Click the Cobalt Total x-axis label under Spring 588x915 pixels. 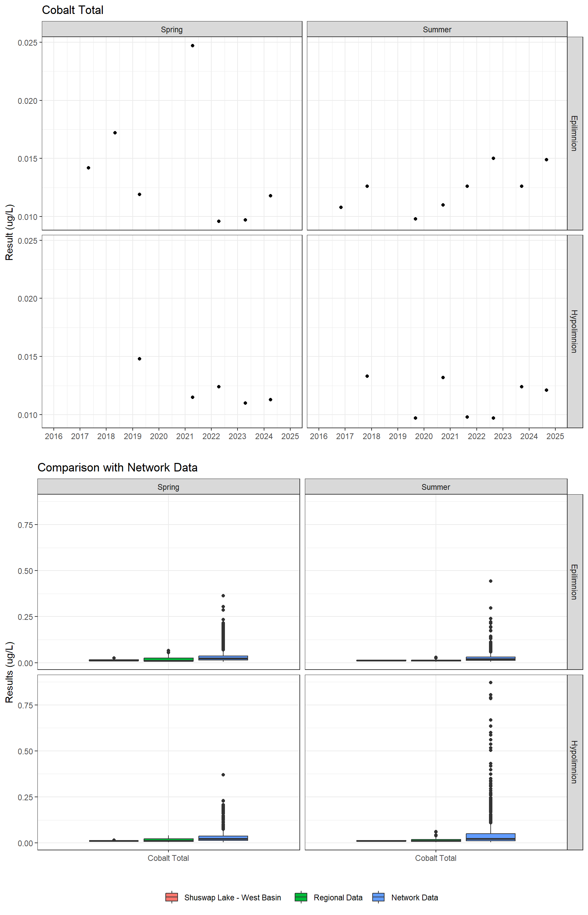click(x=168, y=858)
